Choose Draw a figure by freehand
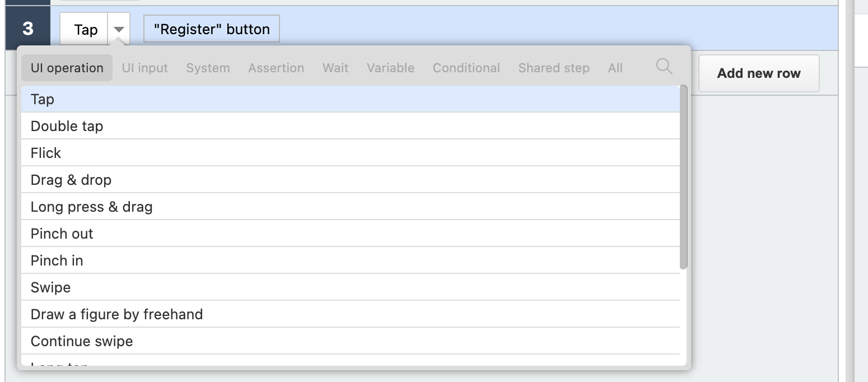The height and width of the screenshot is (382, 868). coord(350,314)
